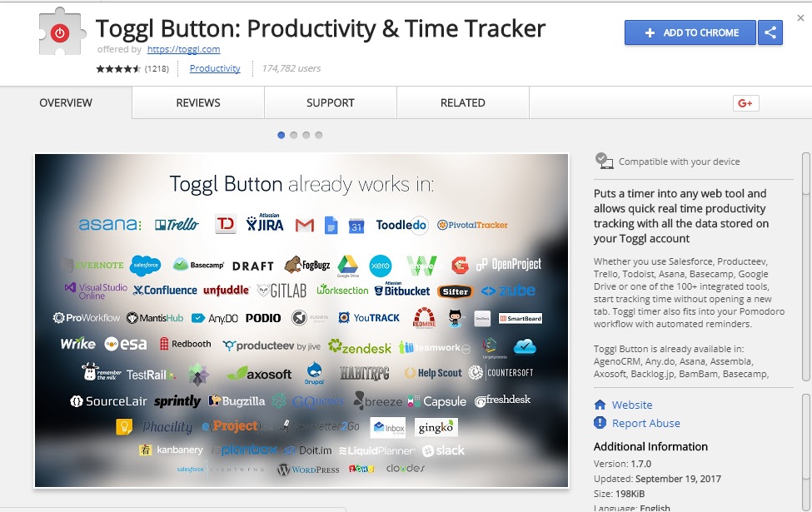Click the (1218) ratings count

157,69
